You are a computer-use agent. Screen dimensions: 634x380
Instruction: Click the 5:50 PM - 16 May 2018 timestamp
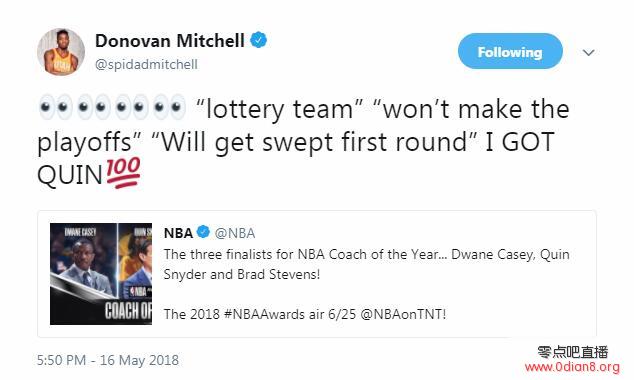click(x=108, y=360)
